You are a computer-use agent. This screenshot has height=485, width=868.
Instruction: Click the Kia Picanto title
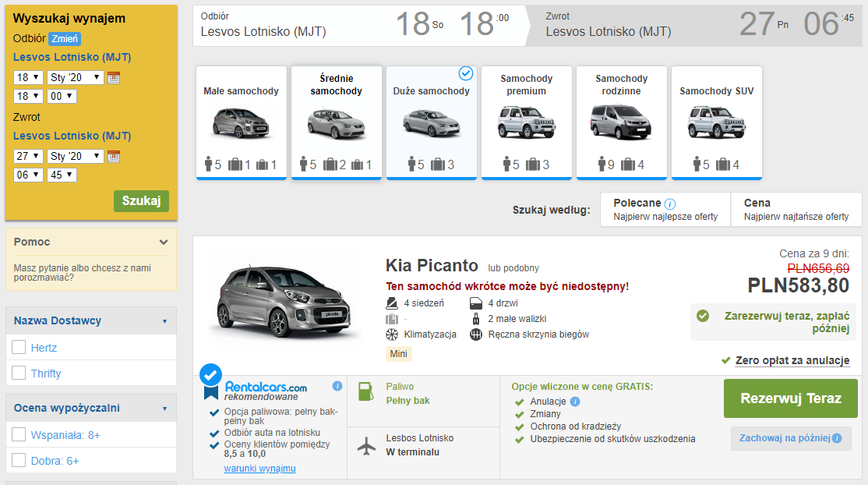(x=432, y=266)
